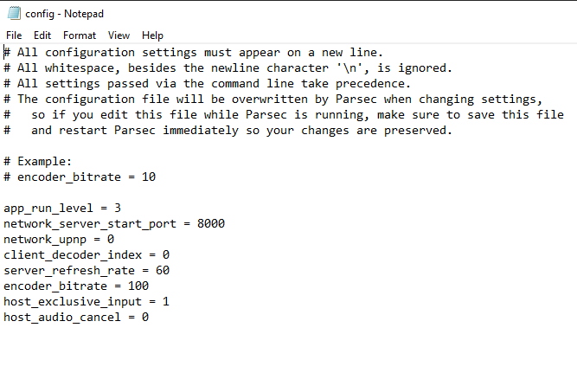The image size is (577, 392).
Task: Open the Help menu
Action: (x=152, y=35)
